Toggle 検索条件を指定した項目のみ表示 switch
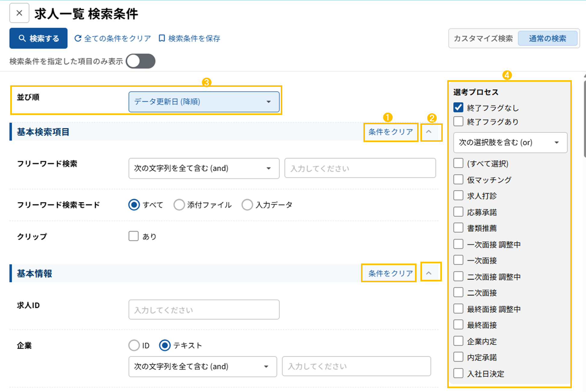 (141, 61)
